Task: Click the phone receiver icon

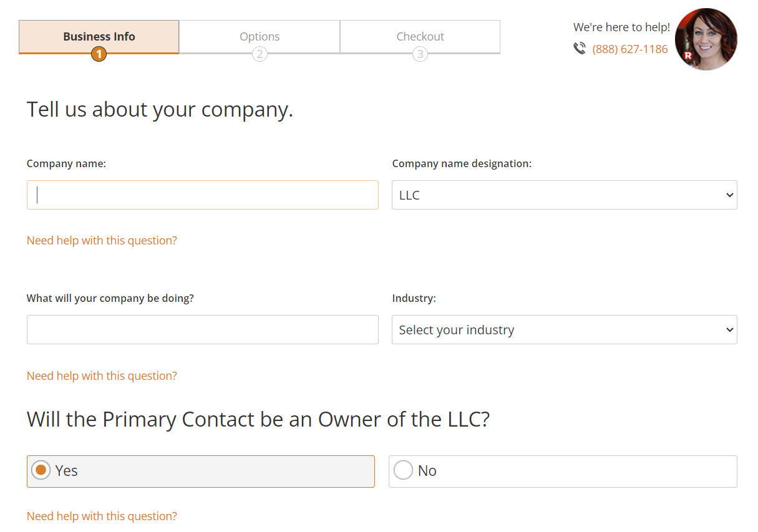Action: click(x=580, y=48)
